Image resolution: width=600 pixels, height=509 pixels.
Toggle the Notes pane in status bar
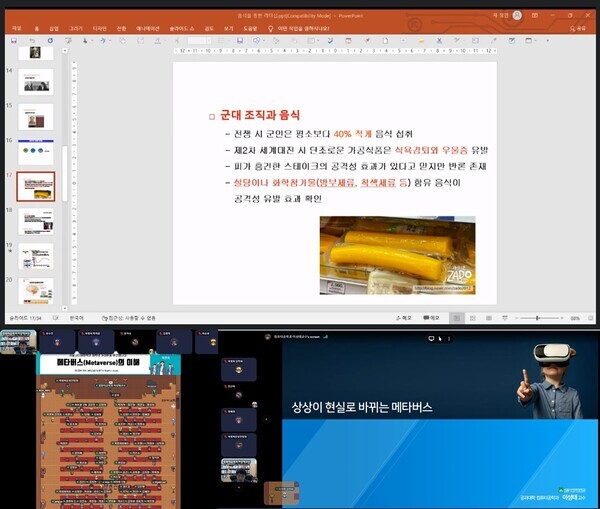click(405, 318)
